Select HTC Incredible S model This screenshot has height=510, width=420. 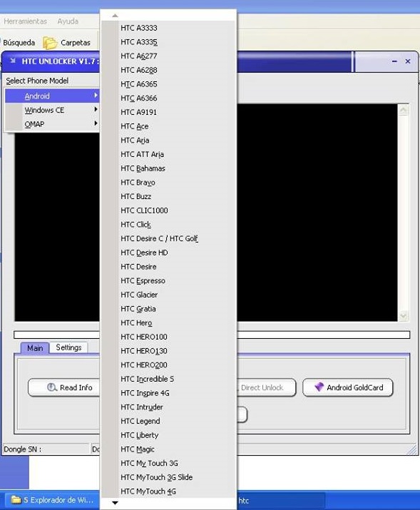click(168, 379)
